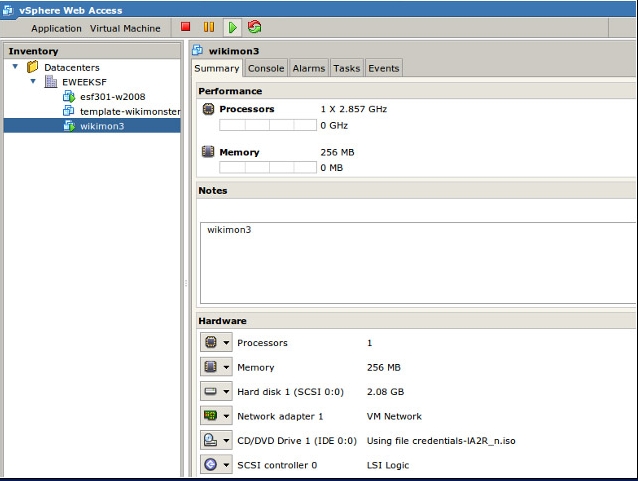Click the wikimon3 header VM icon
Viewport: 638px width, 481px height.
197,50
